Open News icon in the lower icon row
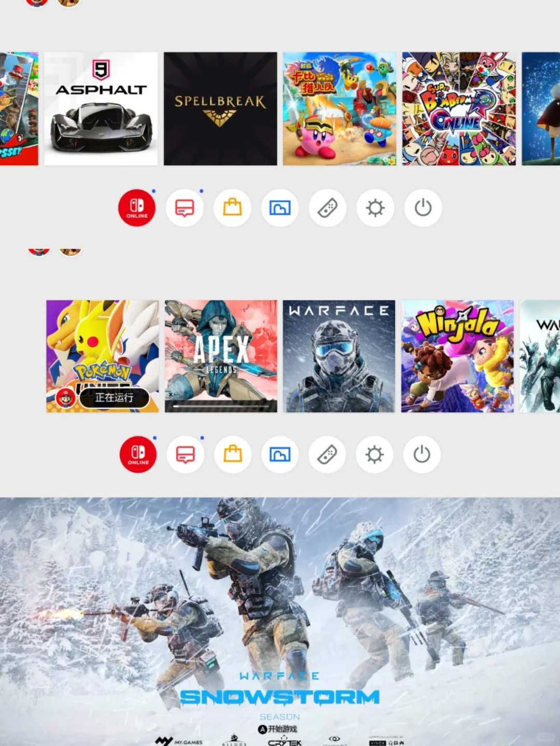 coord(186,455)
